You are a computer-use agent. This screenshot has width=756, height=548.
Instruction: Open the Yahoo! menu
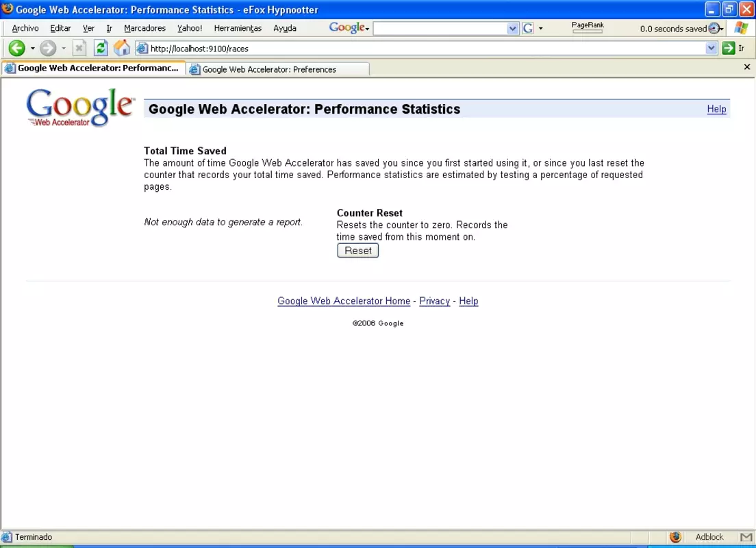coord(190,28)
